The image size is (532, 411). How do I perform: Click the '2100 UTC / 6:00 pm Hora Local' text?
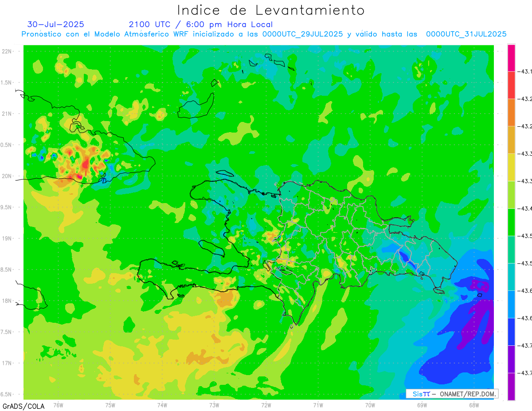click(x=201, y=24)
